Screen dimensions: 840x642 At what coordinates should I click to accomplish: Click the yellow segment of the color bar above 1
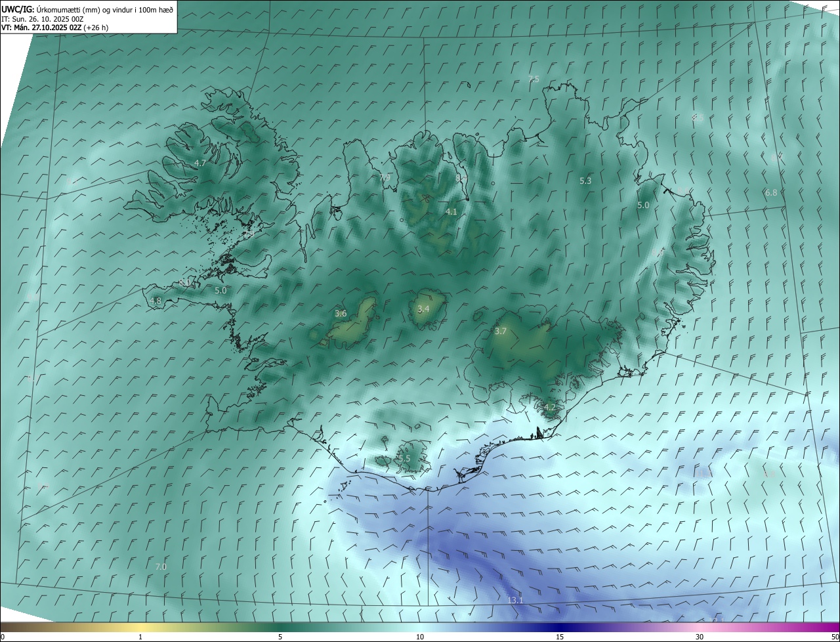(x=140, y=627)
